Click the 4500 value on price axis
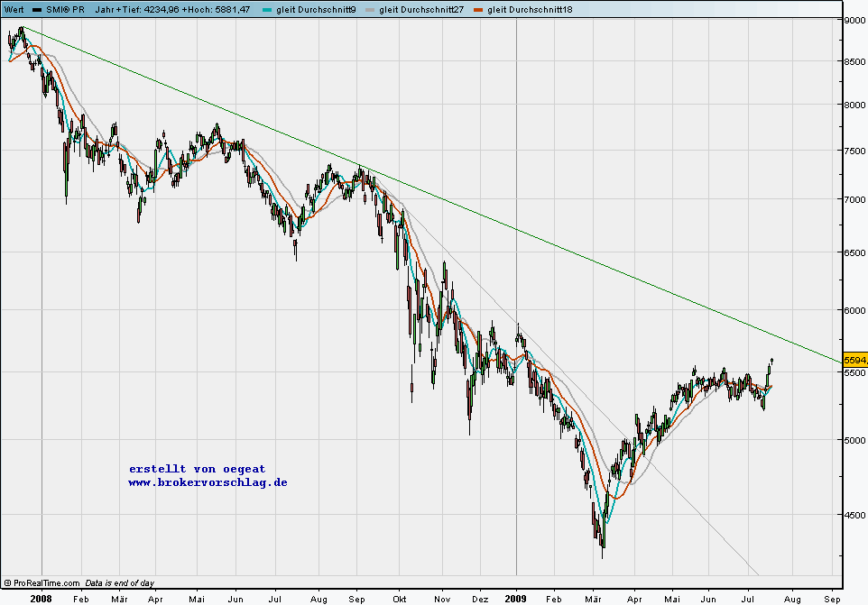This screenshot has height=605, width=868. point(854,515)
